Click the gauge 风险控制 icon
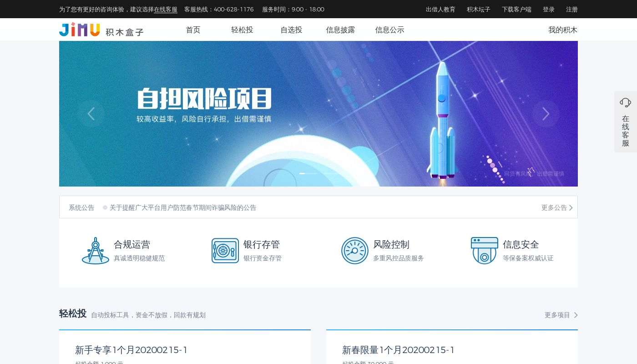The height and width of the screenshot is (364, 637). click(x=355, y=251)
